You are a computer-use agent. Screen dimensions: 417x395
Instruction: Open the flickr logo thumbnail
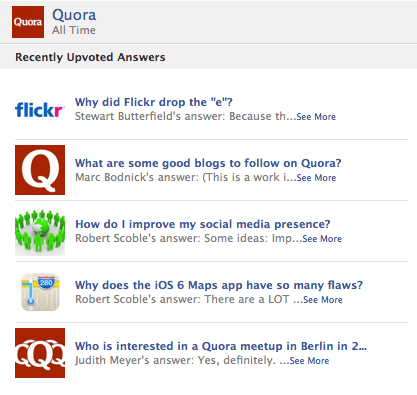pos(40,110)
